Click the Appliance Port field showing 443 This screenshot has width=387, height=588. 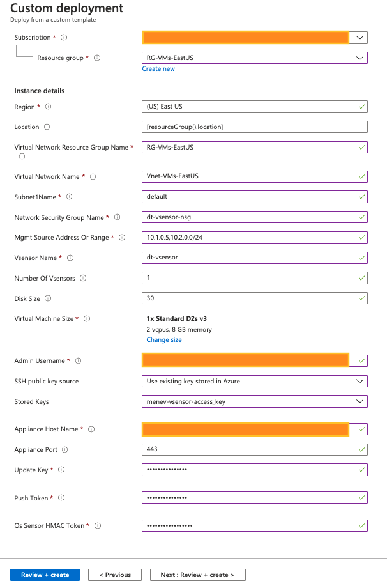pos(255,449)
